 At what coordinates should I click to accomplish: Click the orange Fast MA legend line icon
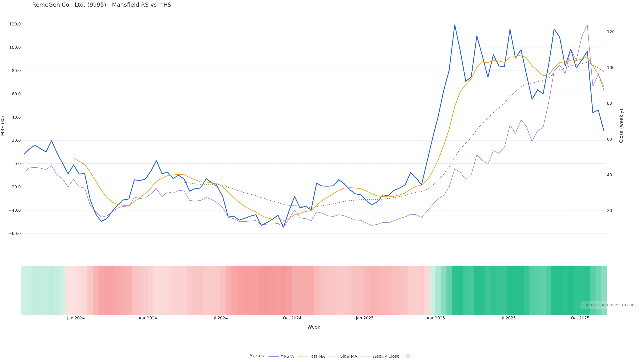tap(303, 356)
